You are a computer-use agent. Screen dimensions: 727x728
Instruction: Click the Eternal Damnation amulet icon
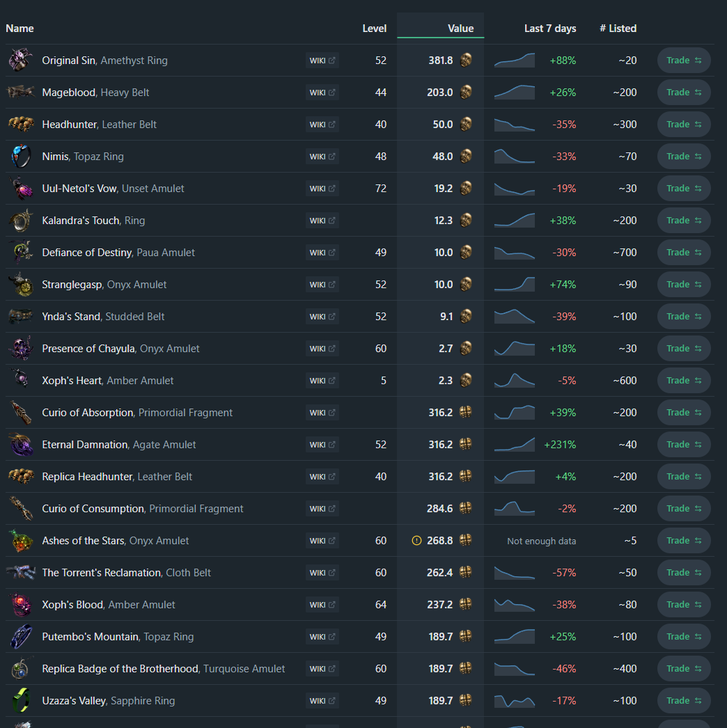tap(21, 445)
